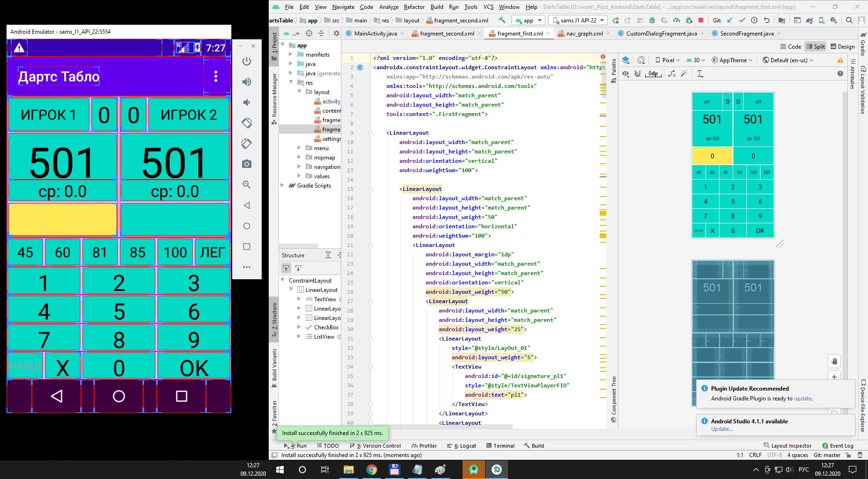Image resolution: width=868 pixels, height=479 pixels.
Task: Click Project panel settings gear icon
Action: pyautogui.click(x=336, y=33)
